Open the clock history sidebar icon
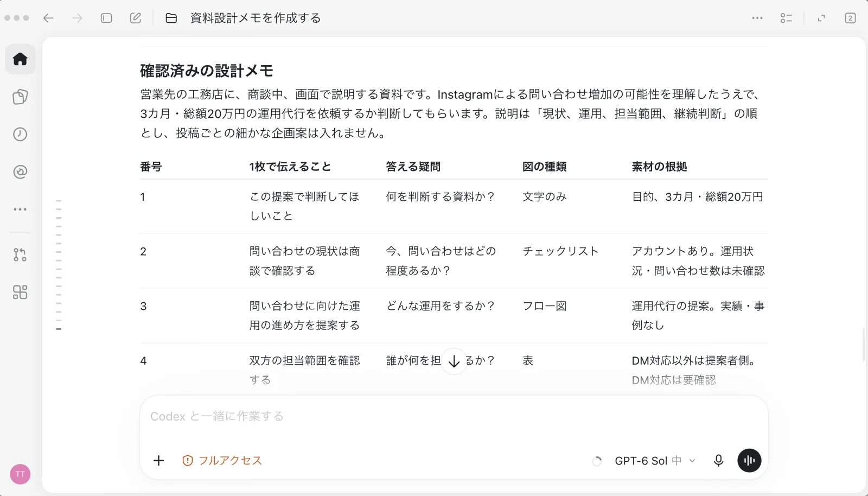Viewport: 868px width, 496px height. pos(20,134)
